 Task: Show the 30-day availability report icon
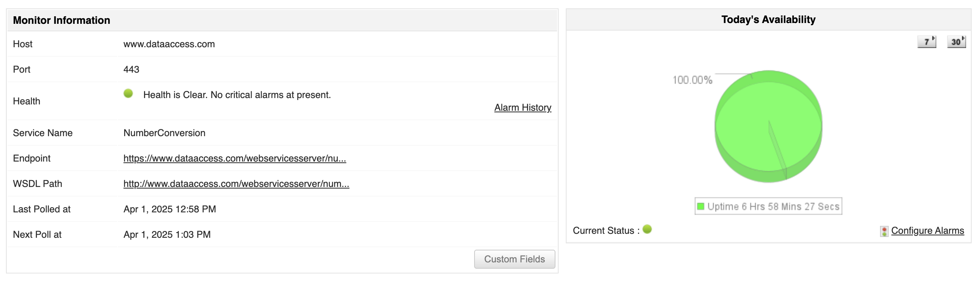click(956, 42)
